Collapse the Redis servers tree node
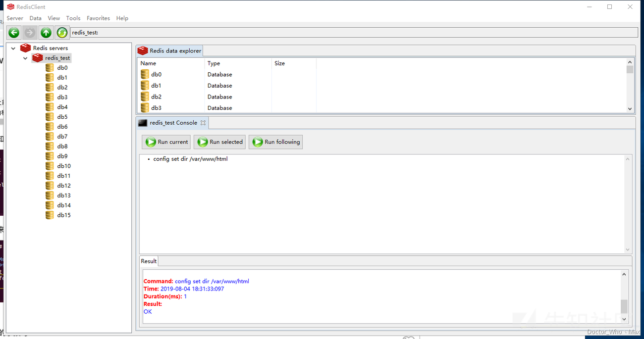This screenshot has height=339, width=644. [13, 48]
